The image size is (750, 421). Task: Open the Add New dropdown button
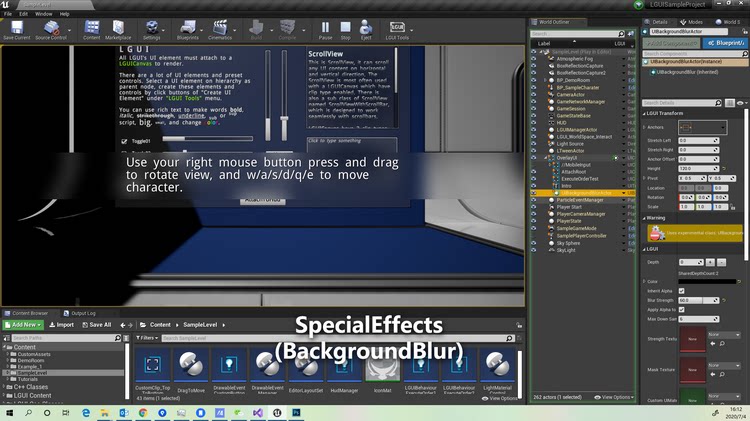pyautogui.click(x=23, y=325)
